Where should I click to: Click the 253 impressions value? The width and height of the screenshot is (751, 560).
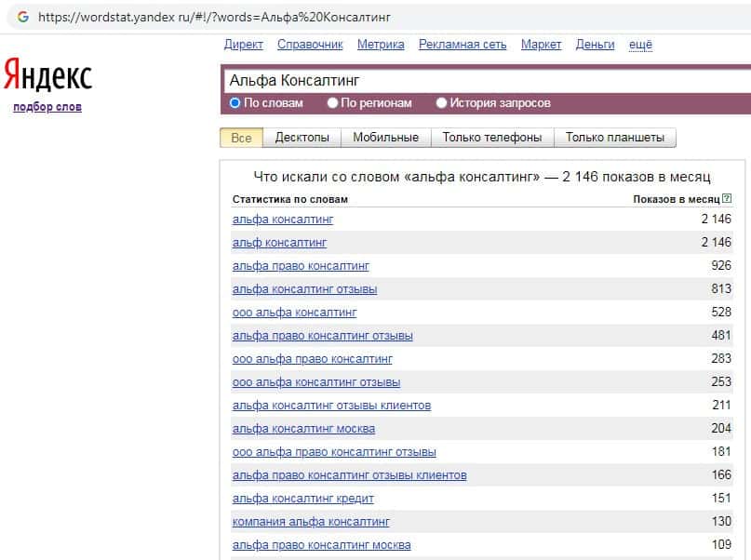(721, 381)
